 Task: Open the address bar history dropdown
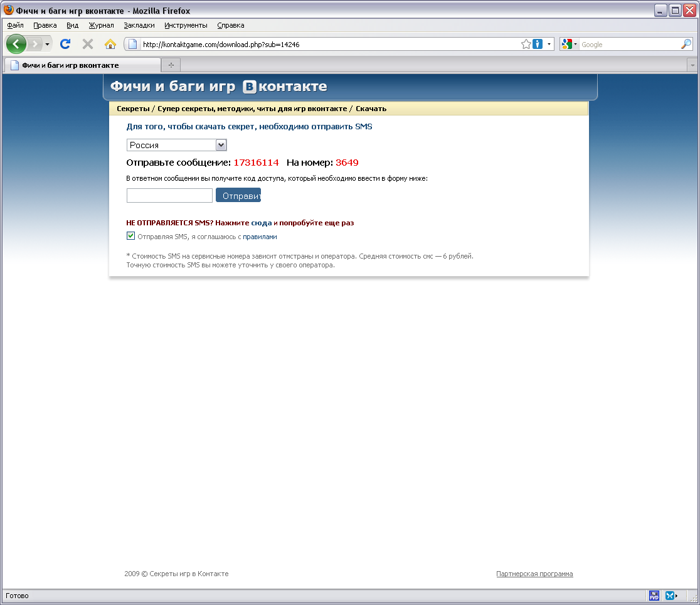click(x=549, y=44)
